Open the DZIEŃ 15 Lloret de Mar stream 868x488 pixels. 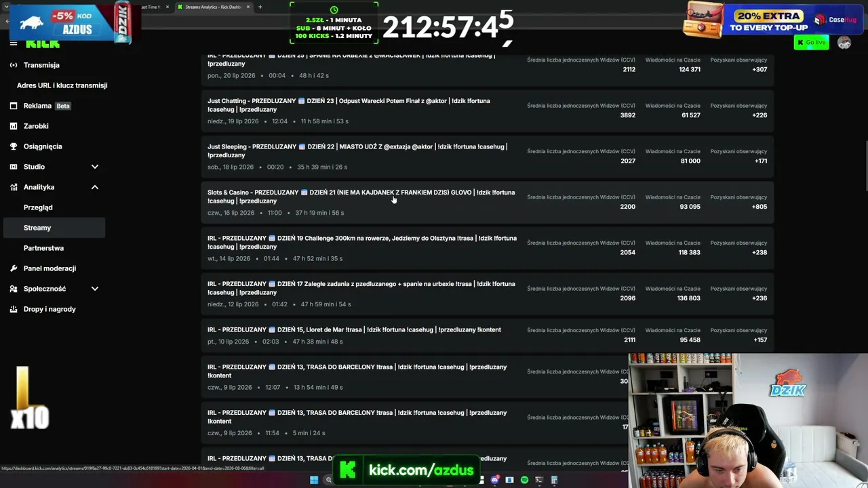pos(488,335)
